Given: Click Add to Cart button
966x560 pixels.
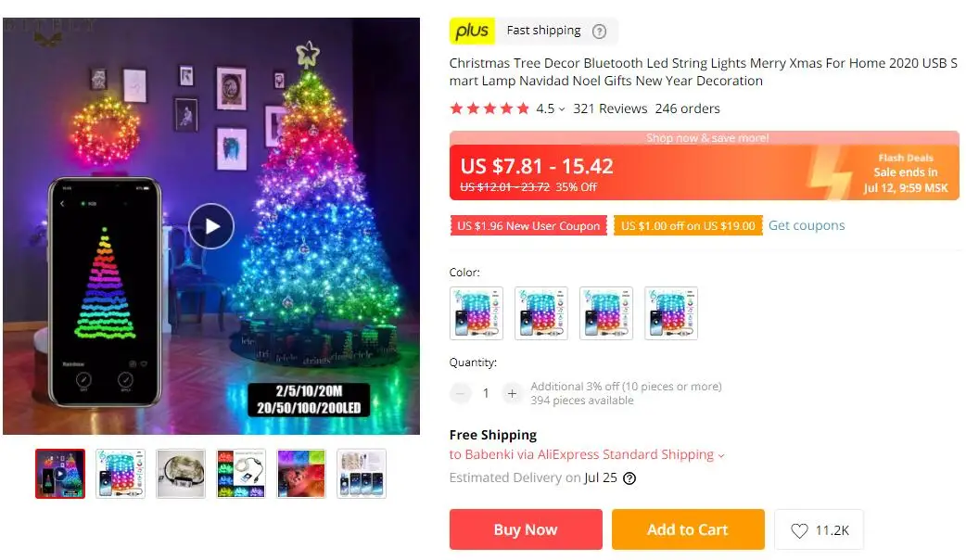Looking at the screenshot, I should pos(688,529).
